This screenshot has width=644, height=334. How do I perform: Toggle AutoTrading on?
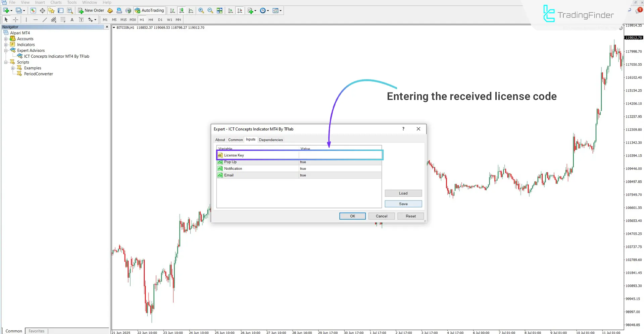click(149, 10)
